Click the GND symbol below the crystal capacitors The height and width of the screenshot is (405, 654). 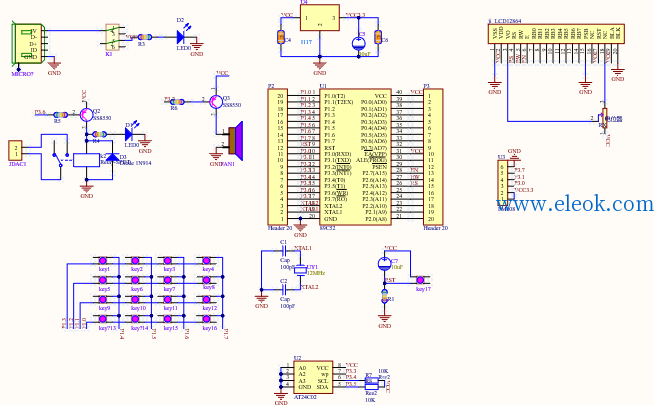point(262,300)
